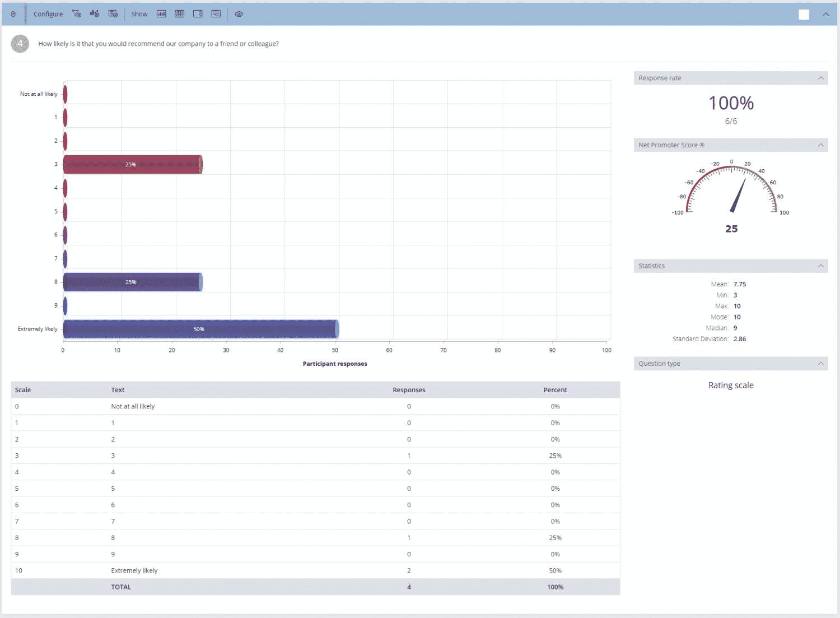Screen dimensions: 840x618
Task: Click the Configure menu label
Action: [48, 14]
